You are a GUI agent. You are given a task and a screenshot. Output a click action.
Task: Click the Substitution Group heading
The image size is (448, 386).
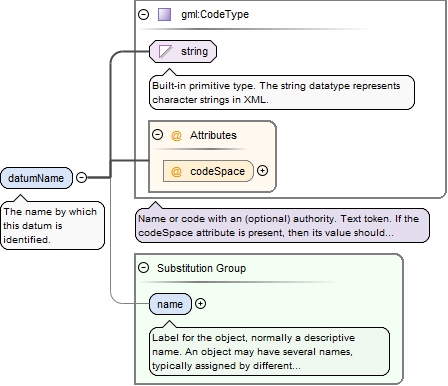pyautogui.click(x=201, y=268)
